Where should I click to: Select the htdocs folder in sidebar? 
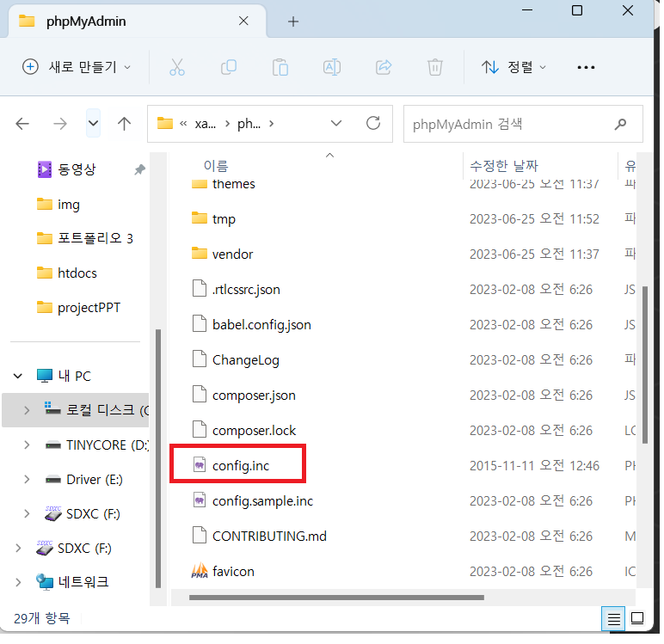67,273
